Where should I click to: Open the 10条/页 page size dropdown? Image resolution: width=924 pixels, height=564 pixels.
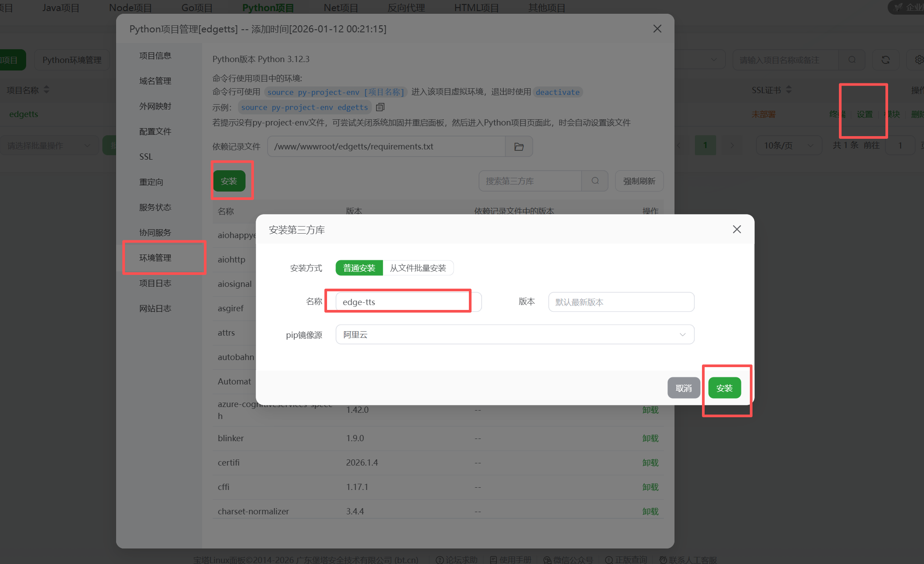pos(788,145)
